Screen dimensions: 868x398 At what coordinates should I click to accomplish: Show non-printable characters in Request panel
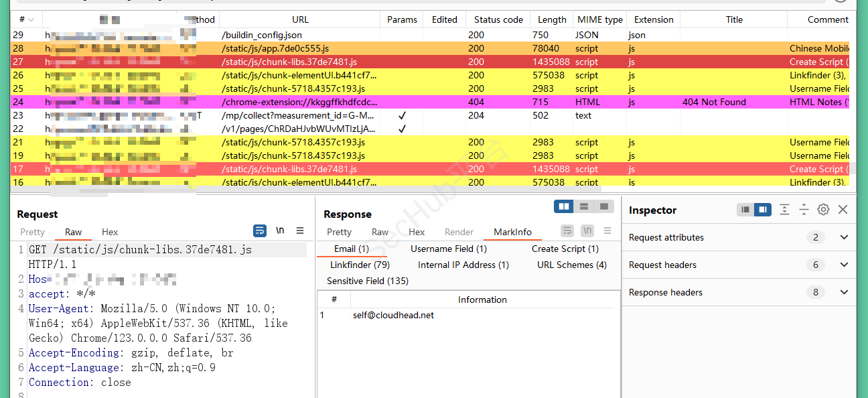coord(280,230)
